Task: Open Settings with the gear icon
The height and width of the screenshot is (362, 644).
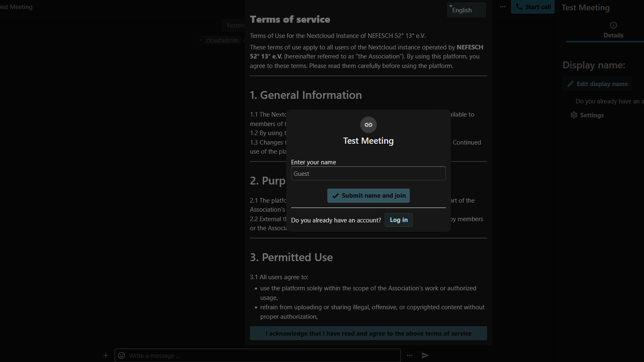Action: click(x=587, y=115)
